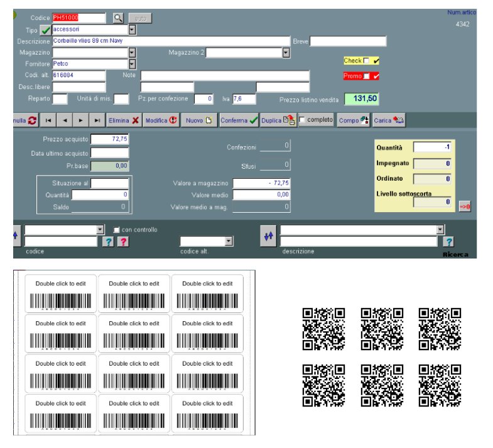
Task: Click the Reparto input field
Action: point(60,99)
